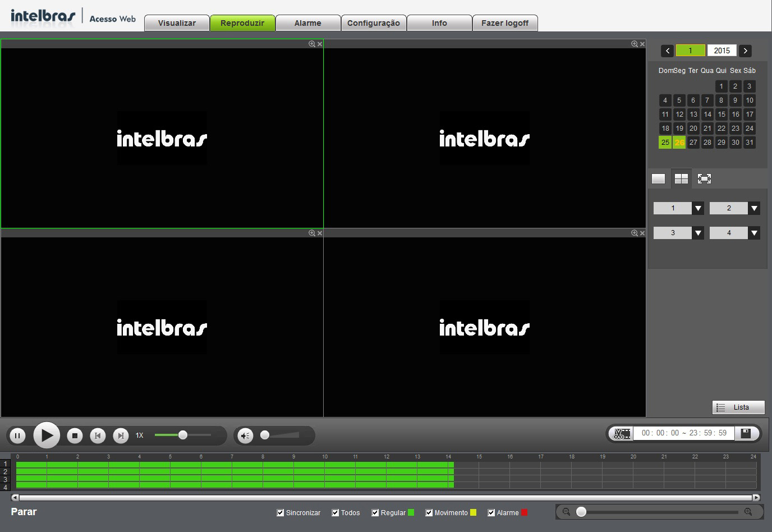Open the Reproduzir tab

click(242, 23)
